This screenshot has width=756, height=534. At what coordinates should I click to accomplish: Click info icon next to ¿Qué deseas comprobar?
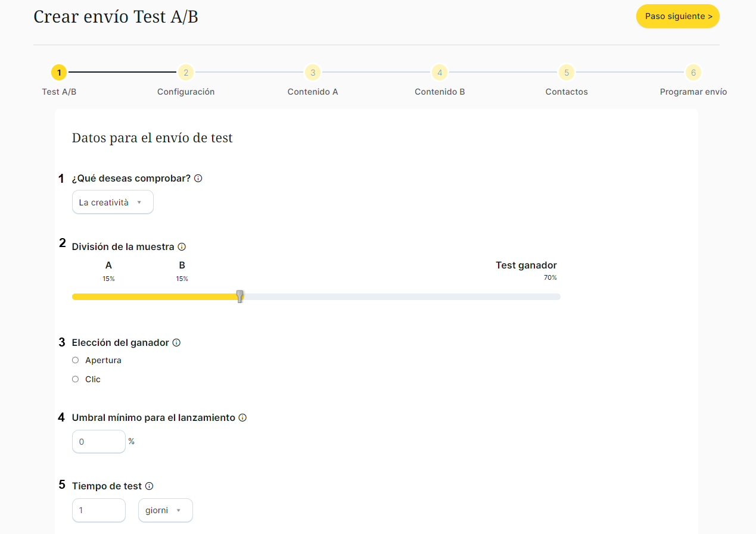click(x=198, y=179)
